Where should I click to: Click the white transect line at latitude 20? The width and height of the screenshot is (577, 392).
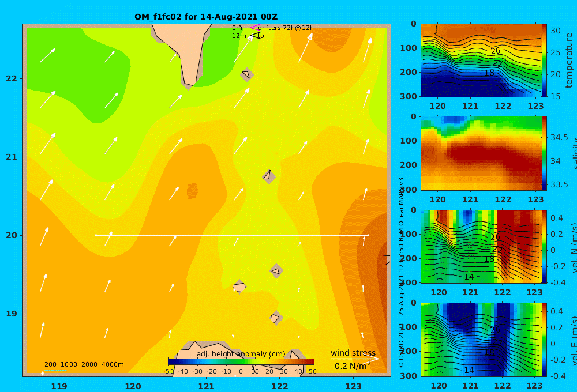coord(232,235)
